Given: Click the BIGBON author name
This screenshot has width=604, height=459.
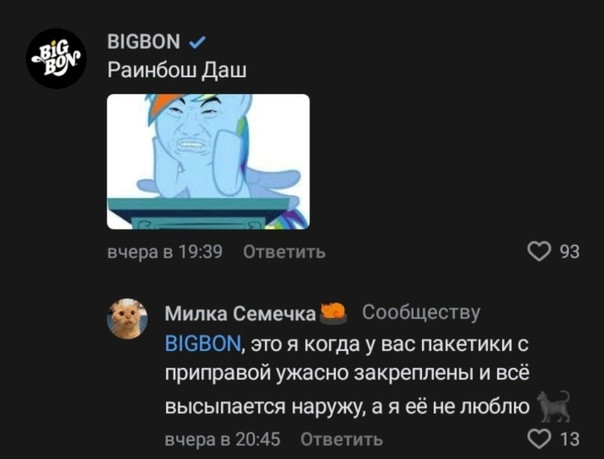Looking at the screenshot, I should tap(144, 42).
